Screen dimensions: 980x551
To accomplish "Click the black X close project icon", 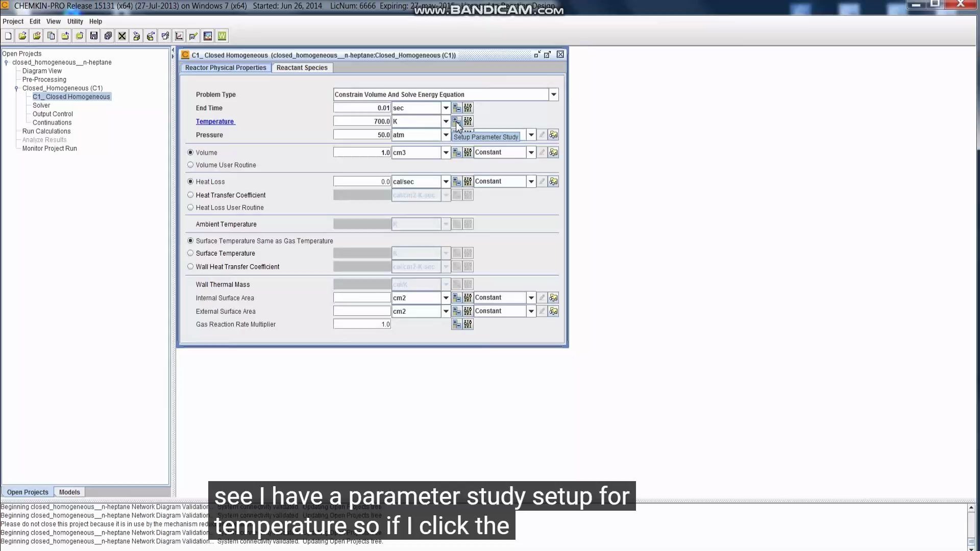I will coord(122,36).
